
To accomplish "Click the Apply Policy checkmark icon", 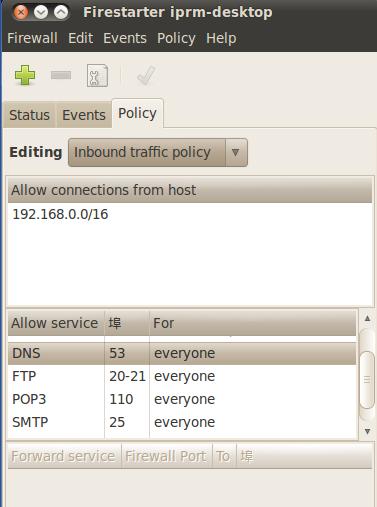I will pos(146,75).
